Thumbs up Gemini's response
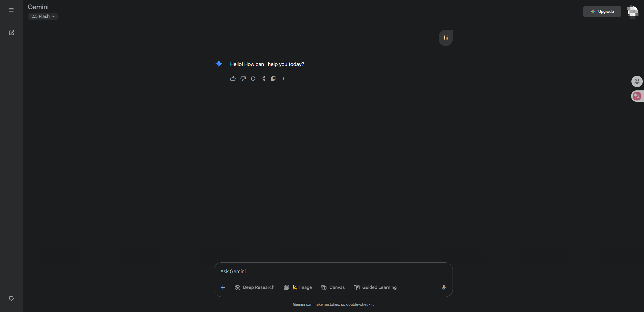644x312 pixels. (233, 79)
